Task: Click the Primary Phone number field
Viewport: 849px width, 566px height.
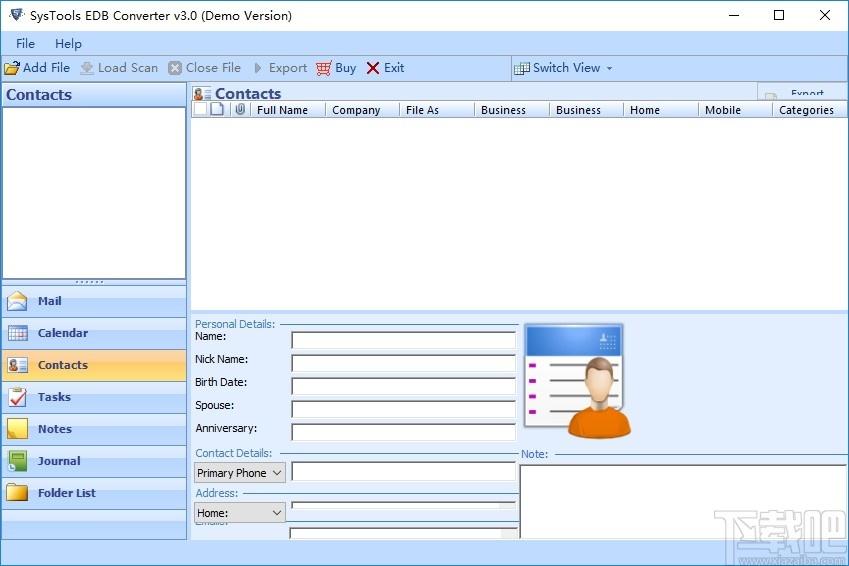Action: pyautogui.click(x=403, y=471)
